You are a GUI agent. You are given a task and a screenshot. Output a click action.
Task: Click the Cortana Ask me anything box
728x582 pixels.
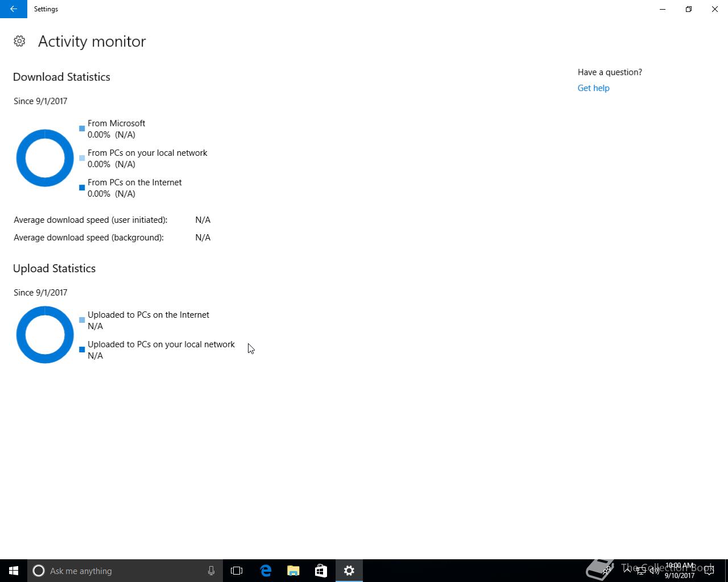coord(125,571)
